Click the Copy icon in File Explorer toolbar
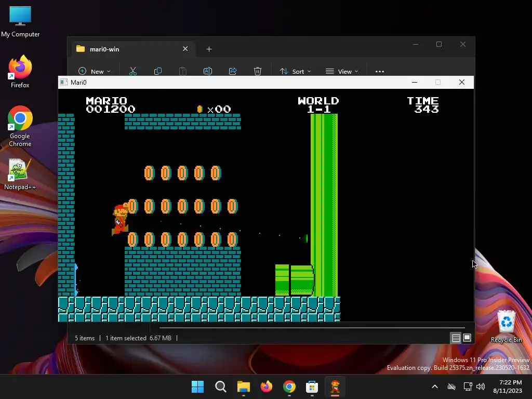Screen dimensions: 532x399 tap(158, 71)
